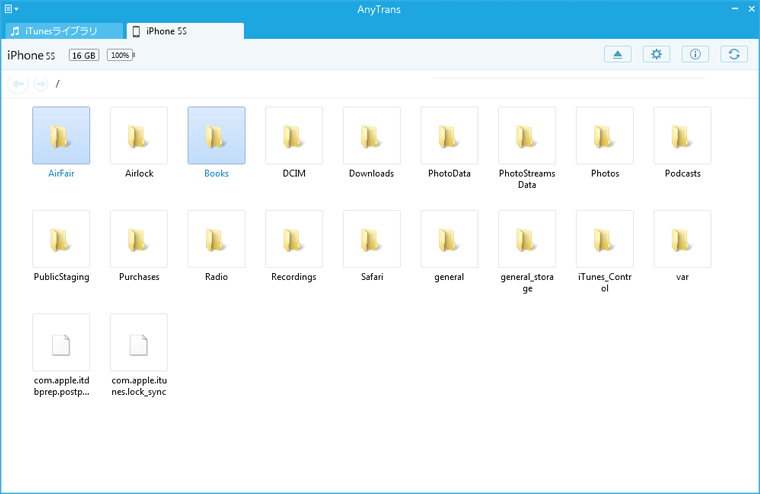Open the Radio folder
Viewport: 760px width, 494px height.
pos(216,239)
